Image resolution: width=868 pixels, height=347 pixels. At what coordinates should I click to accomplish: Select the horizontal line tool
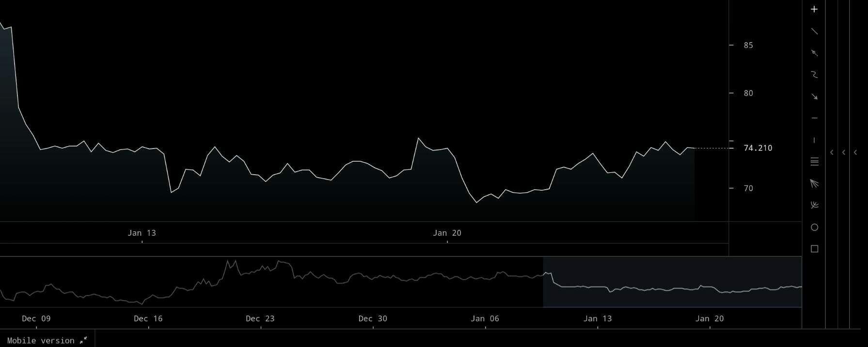point(814,118)
